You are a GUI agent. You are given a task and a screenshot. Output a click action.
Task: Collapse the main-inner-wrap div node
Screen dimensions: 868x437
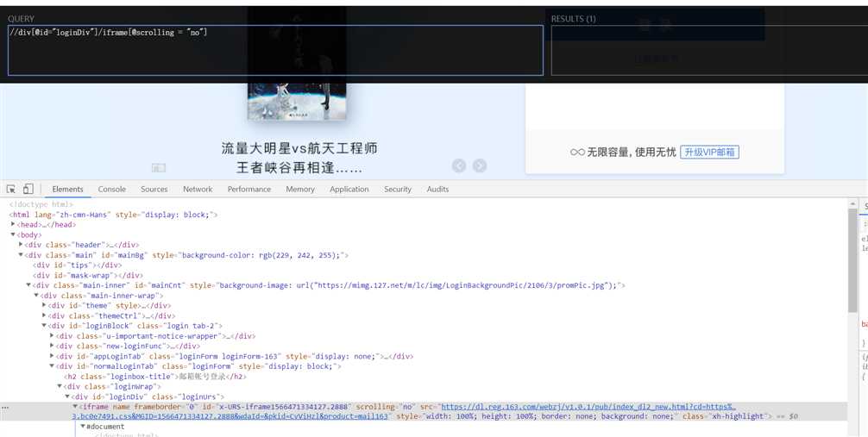pos(36,296)
